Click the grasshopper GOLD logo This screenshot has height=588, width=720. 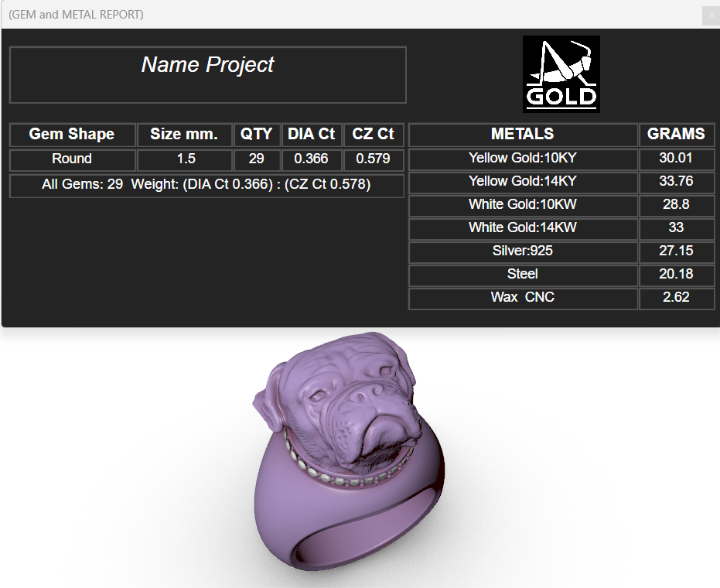[x=561, y=74]
